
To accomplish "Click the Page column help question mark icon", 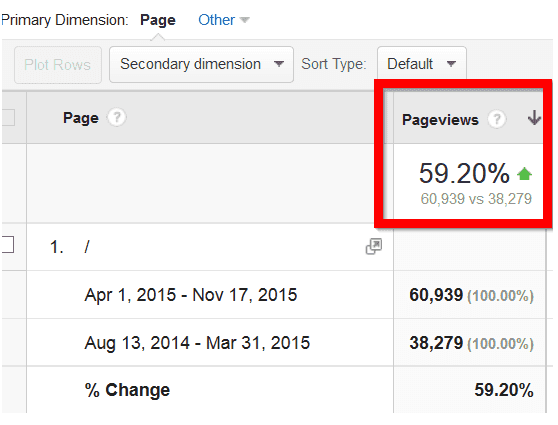I will click(117, 117).
